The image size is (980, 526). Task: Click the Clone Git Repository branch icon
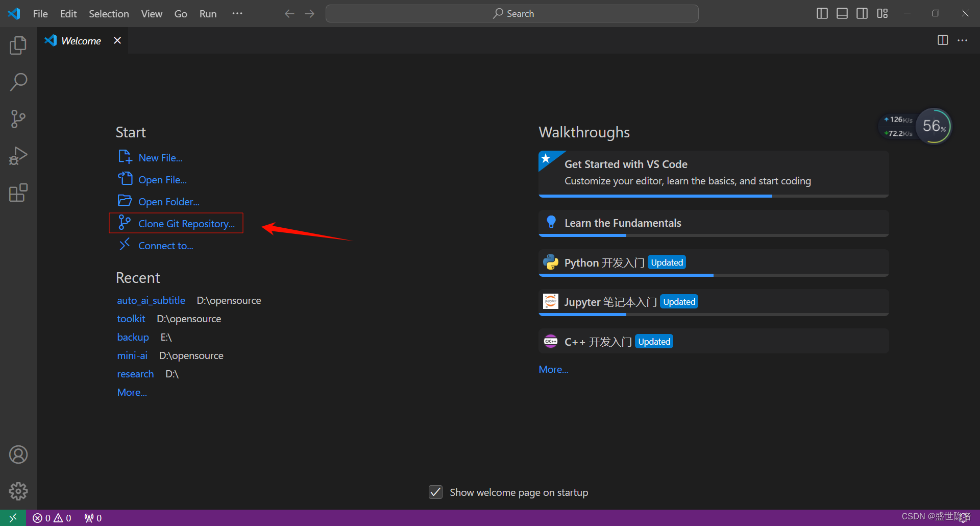(x=125, y=222)
